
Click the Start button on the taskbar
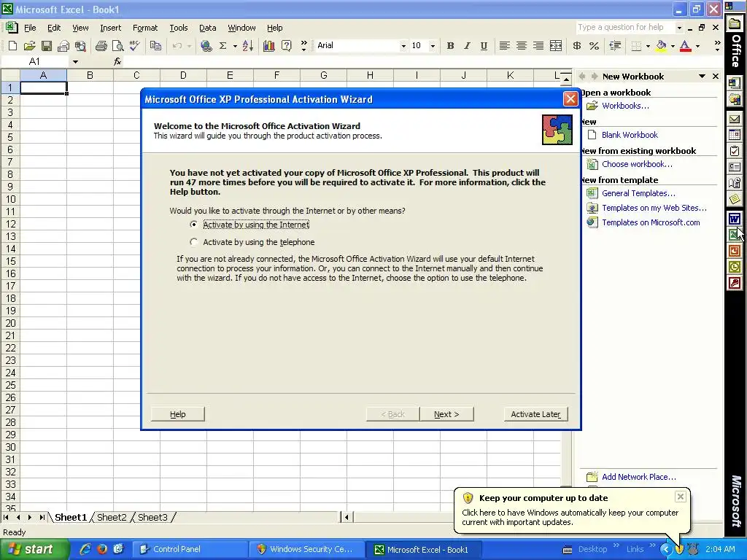click(34, 550)
